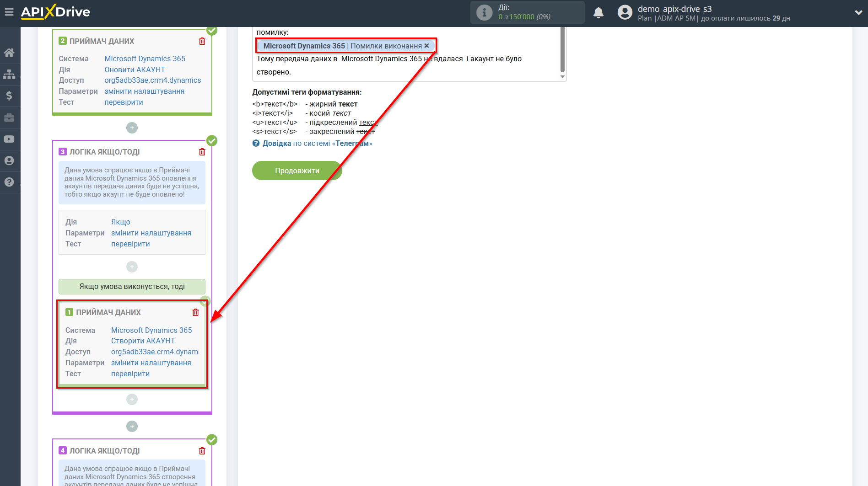Click Якщо action link in block 3

pyautogui.click(x=120, y=222)
